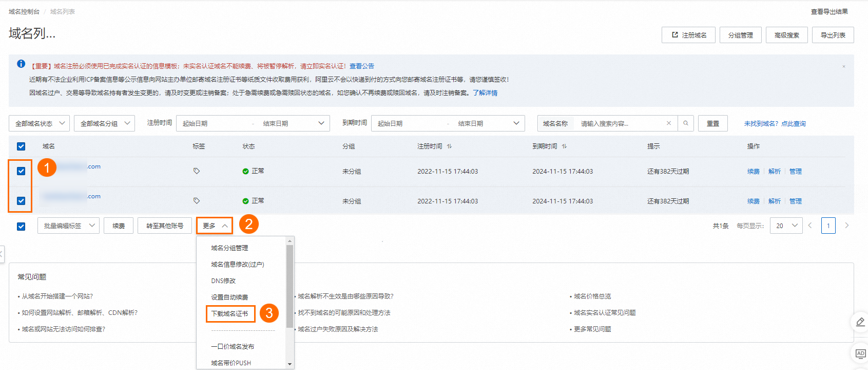Click the search magnifier icon
Screen dimensions: 868x374
(686, 123)
